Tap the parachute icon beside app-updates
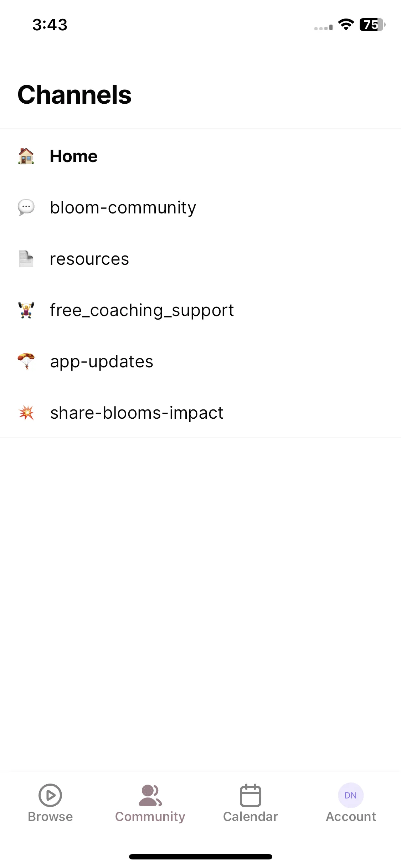 pyautogui.click(x=26, y=361)
